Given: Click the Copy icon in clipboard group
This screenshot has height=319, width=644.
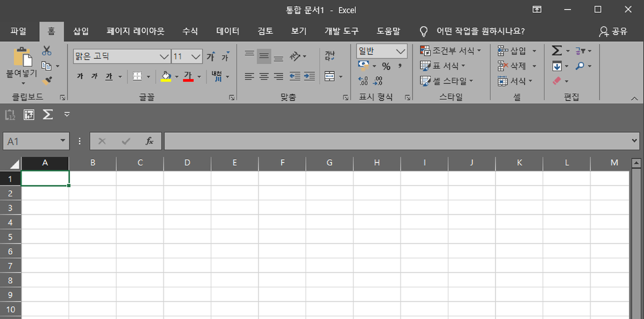Looking at the screenshot, I should coord(47,66).
